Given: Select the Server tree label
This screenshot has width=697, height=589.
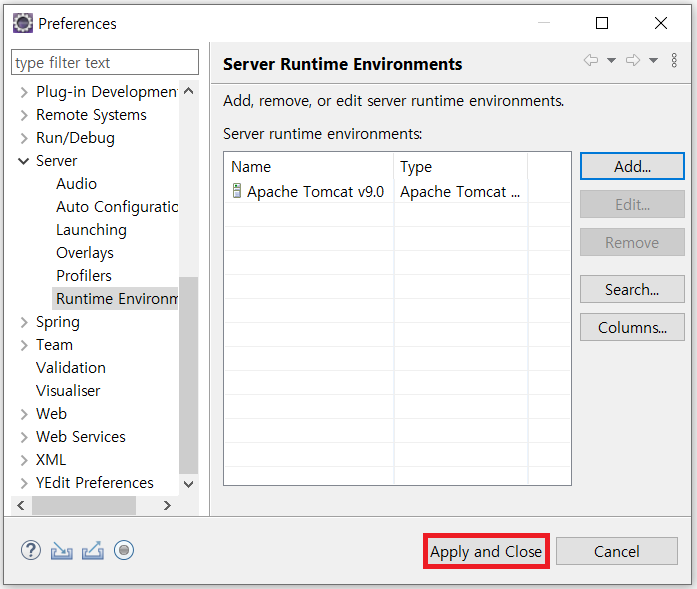Looking at the screenshot, I should click(56, 161).
